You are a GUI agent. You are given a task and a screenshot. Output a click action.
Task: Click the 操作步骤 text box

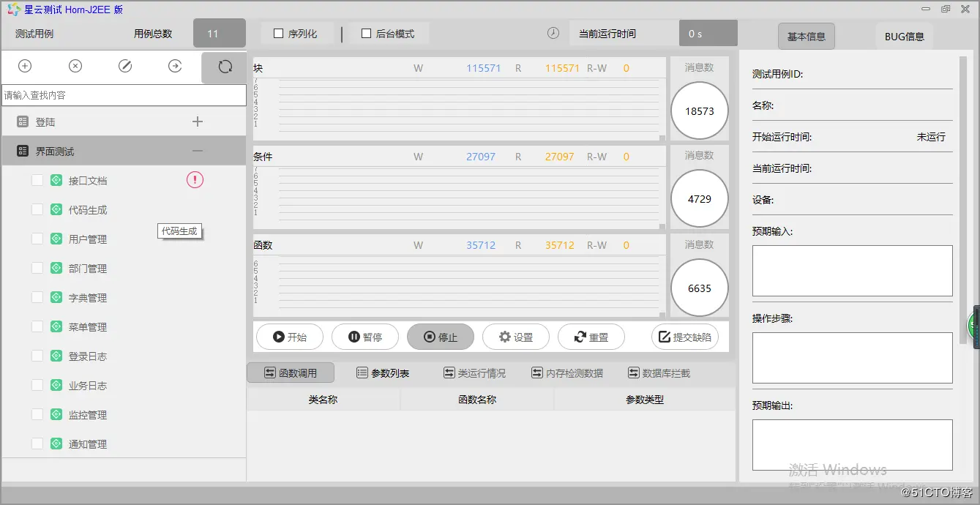click(853, 358)
